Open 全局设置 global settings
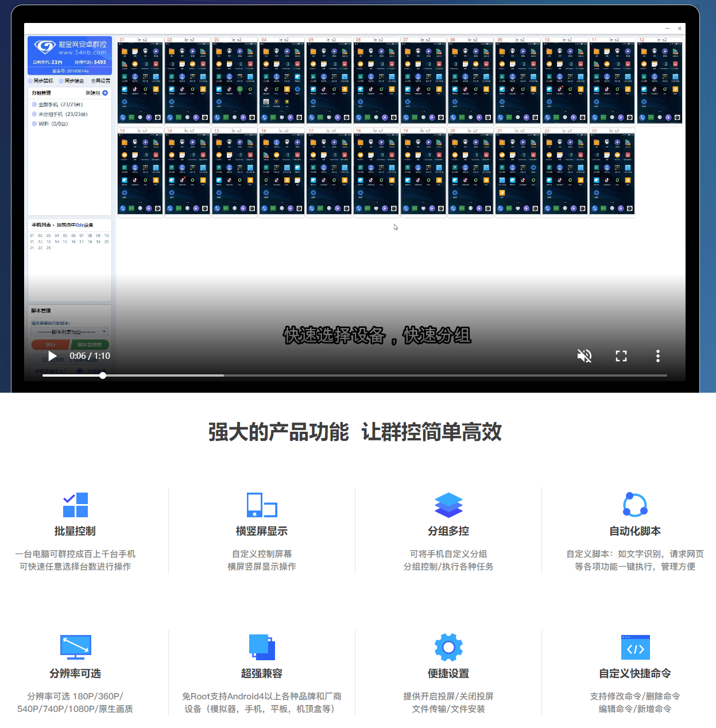 [x=100, y=81]
